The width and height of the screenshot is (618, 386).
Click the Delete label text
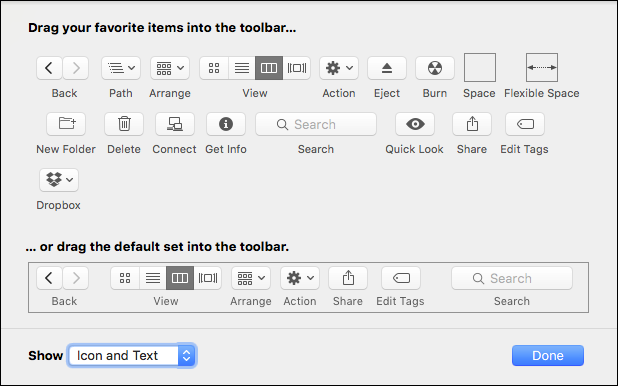[x=124, y=149]
